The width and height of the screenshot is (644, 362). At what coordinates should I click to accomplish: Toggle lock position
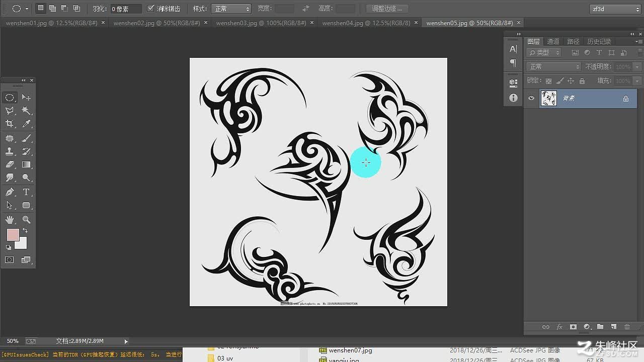[x=571, y=81]
